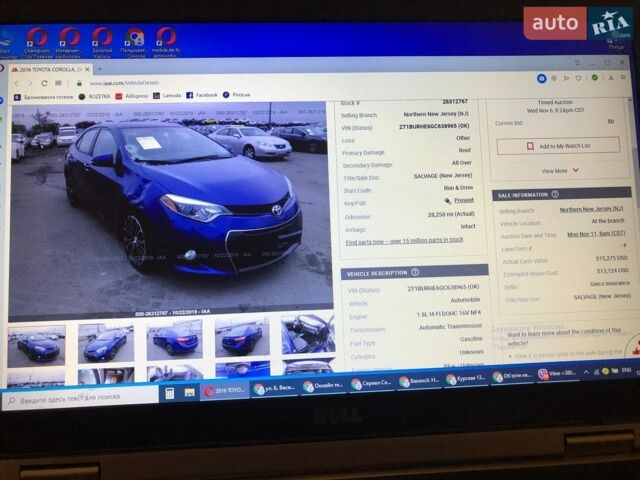Viewport: 640px width, 480px height.
Task: Open the Lamoda bookmark
Action: coord(167,96)
